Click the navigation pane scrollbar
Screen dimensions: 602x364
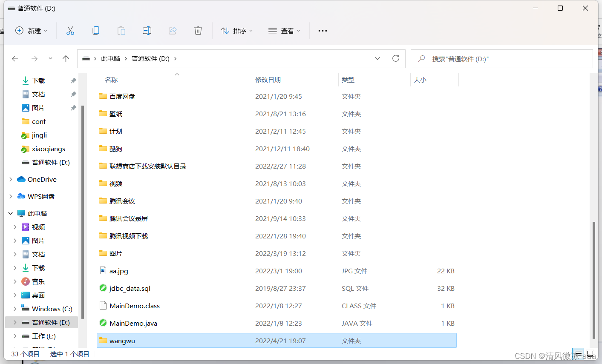coord(82,212)
